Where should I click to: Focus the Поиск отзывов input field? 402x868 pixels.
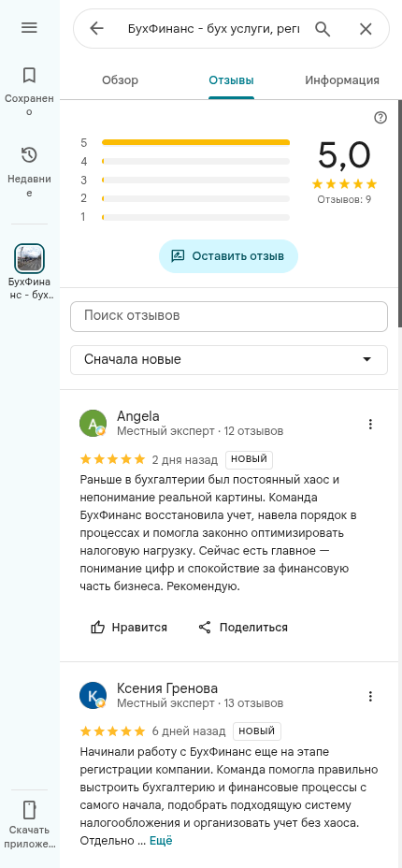click(x=229, y=316)
